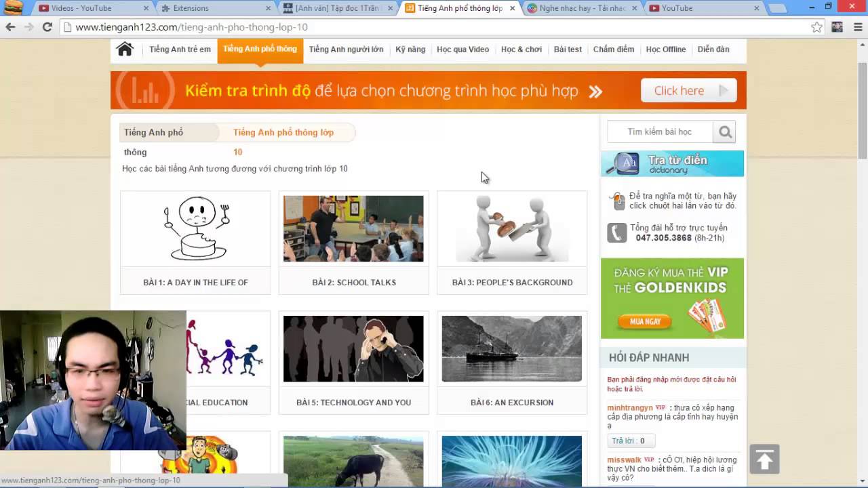Close the Tiếng Anh phổ thông lớp tab

512,8
